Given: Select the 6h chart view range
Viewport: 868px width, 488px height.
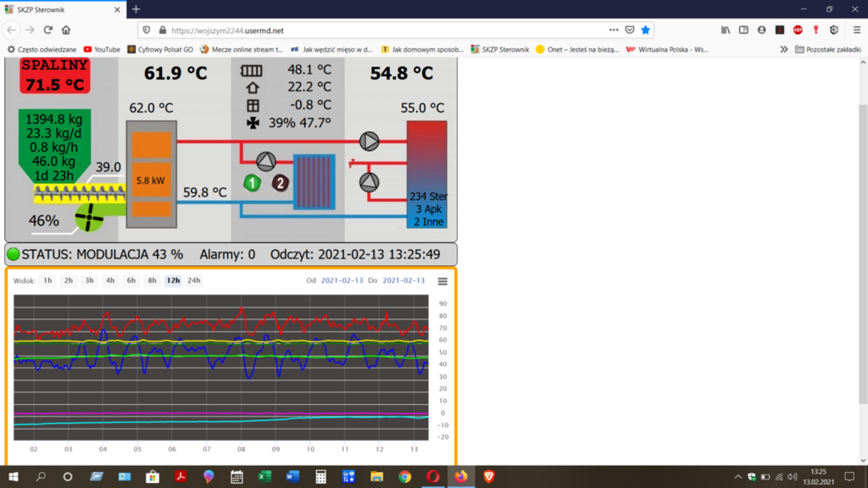Looking at the screenshot, I should coord(131,280).
